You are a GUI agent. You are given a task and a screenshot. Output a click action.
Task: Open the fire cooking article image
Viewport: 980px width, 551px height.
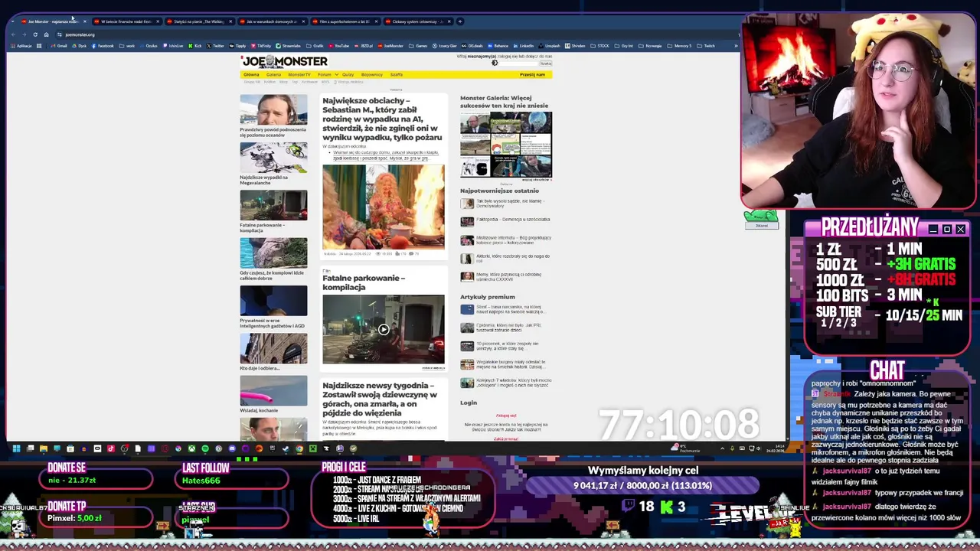coord(383,207)
